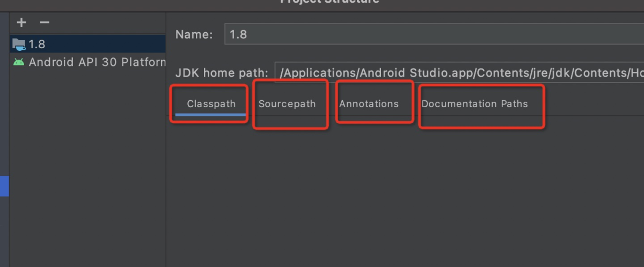The width and height of the screenshot is (644, 267).
Task: Remove selected SDK with minus icon
Action: coord(45,23)
